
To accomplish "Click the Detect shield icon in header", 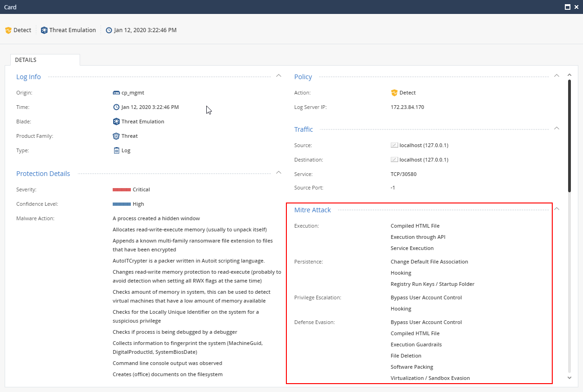I will 8,30.
